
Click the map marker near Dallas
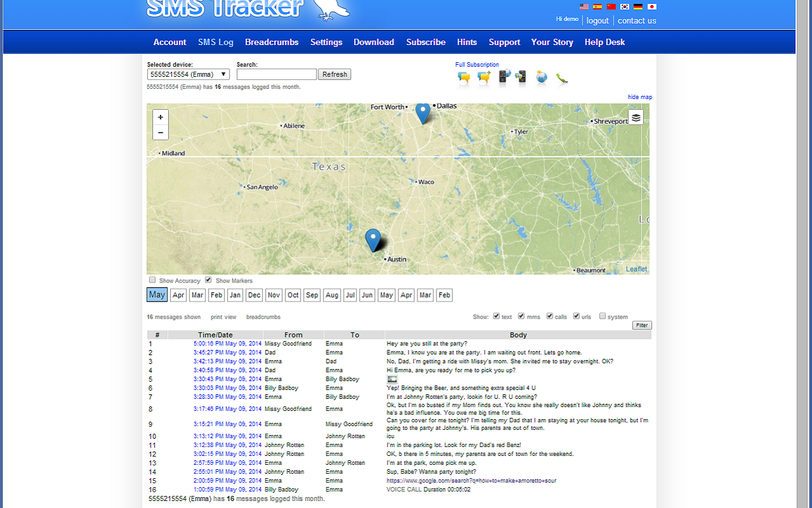pyautogui.click(x=422, y=112)
